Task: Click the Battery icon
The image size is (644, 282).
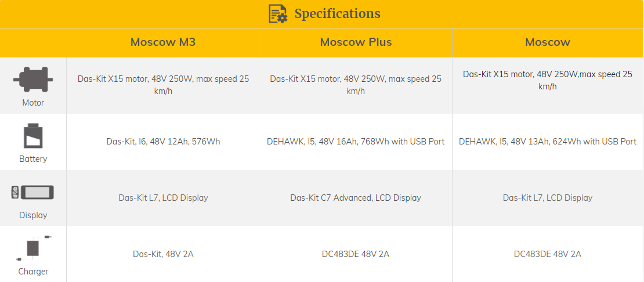Action: (33, 136)
